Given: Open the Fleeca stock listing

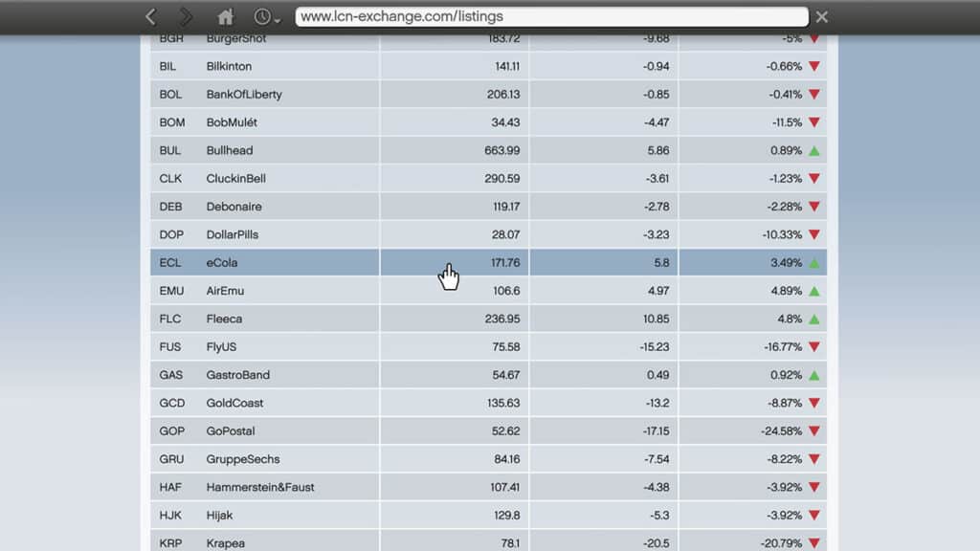Looking at the screenshot, I should tap(224, 319).
